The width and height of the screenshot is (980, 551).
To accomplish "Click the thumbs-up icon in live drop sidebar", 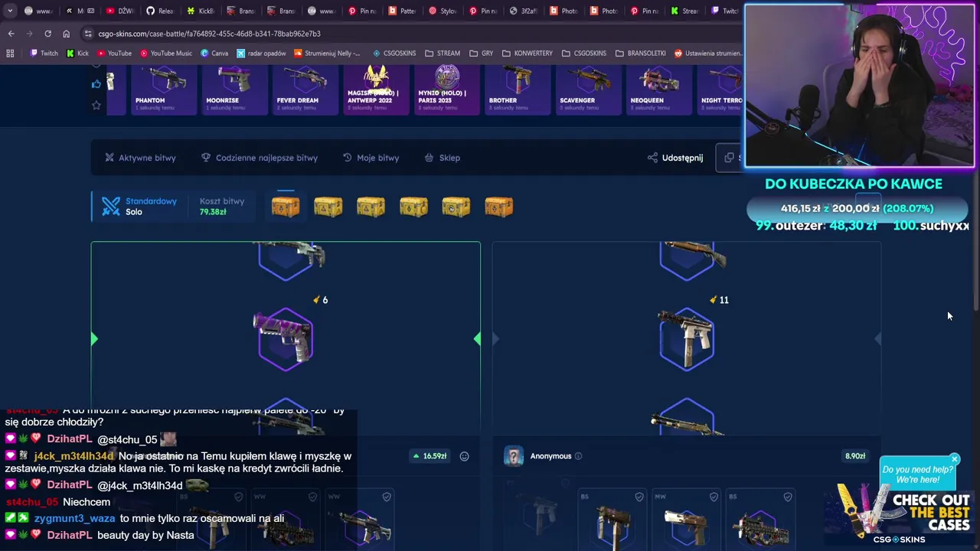I will click(96, 83).
